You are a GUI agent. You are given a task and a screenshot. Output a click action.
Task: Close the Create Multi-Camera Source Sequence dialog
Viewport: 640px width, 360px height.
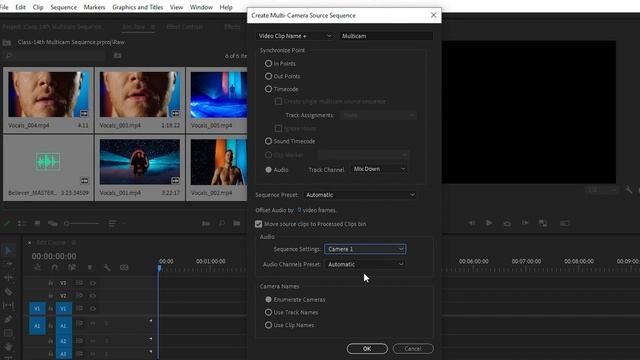point(433,15)
